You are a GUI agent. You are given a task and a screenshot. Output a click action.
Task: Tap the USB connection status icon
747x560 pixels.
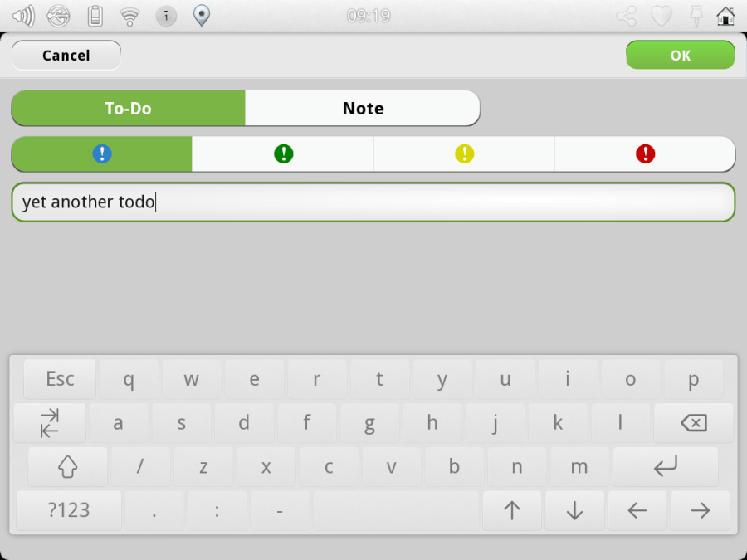tap(58, 17)
